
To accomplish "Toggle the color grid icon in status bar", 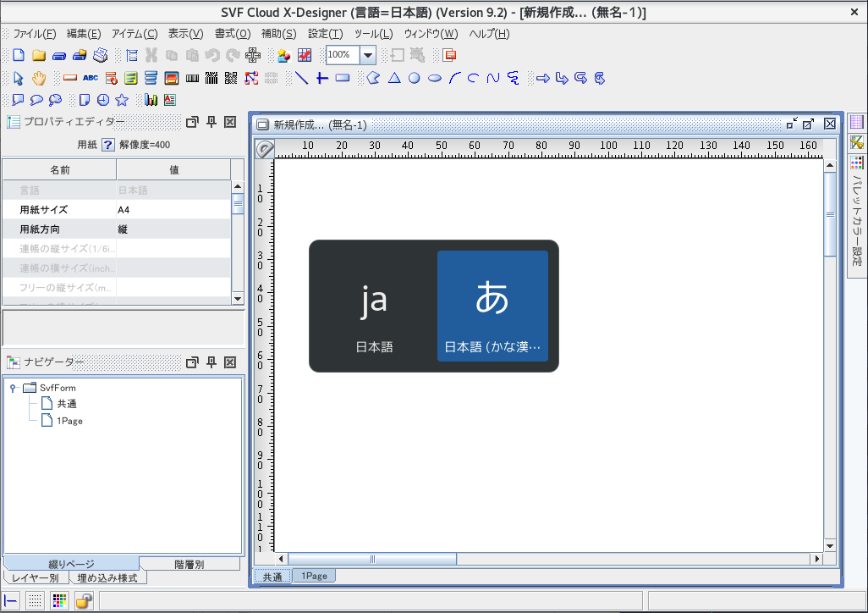I will (x=59, y=600).
